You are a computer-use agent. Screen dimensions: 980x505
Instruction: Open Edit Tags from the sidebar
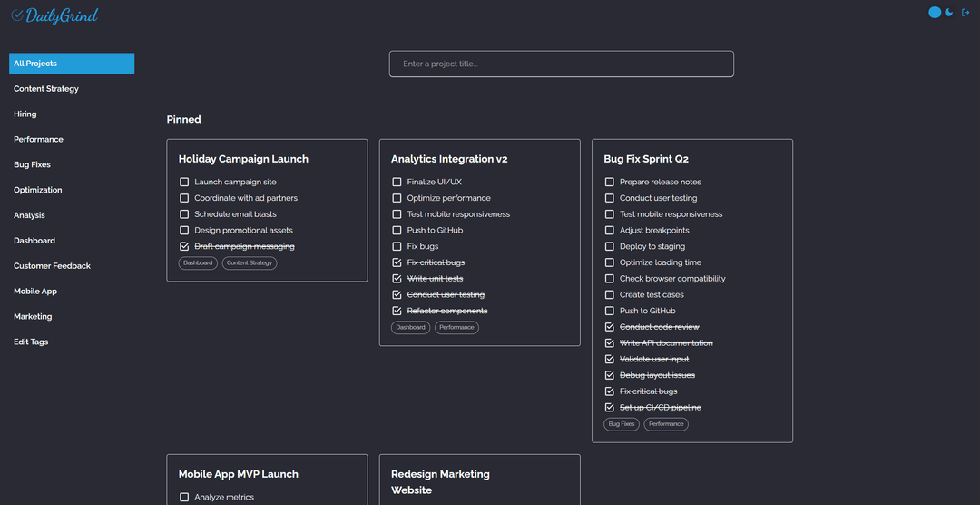coord(31,342)
